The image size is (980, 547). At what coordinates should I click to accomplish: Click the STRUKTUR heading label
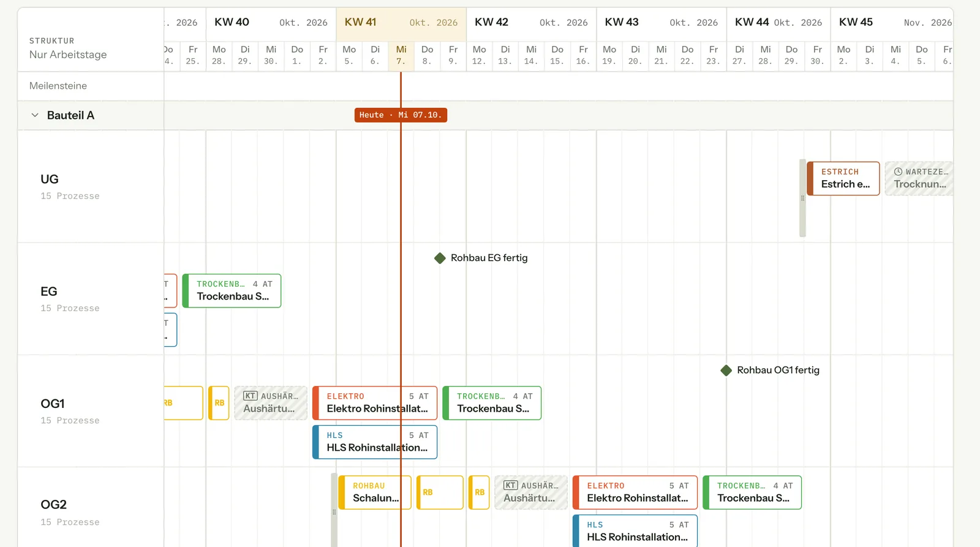pyautogui.click(x=52, y=41)
